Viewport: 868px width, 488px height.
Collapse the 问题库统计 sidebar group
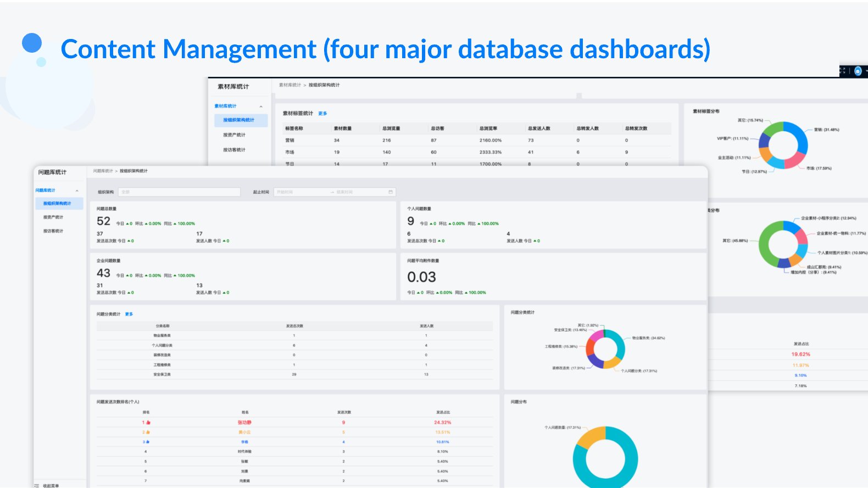tap(77, 190)
